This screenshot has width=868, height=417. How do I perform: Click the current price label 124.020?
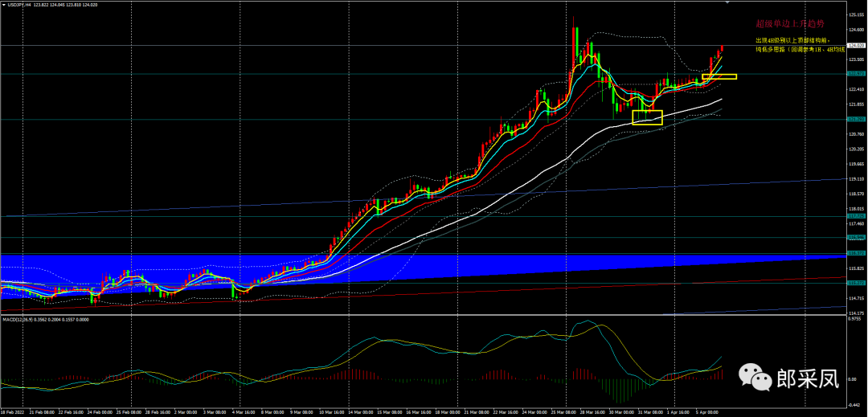pos(856,46)
